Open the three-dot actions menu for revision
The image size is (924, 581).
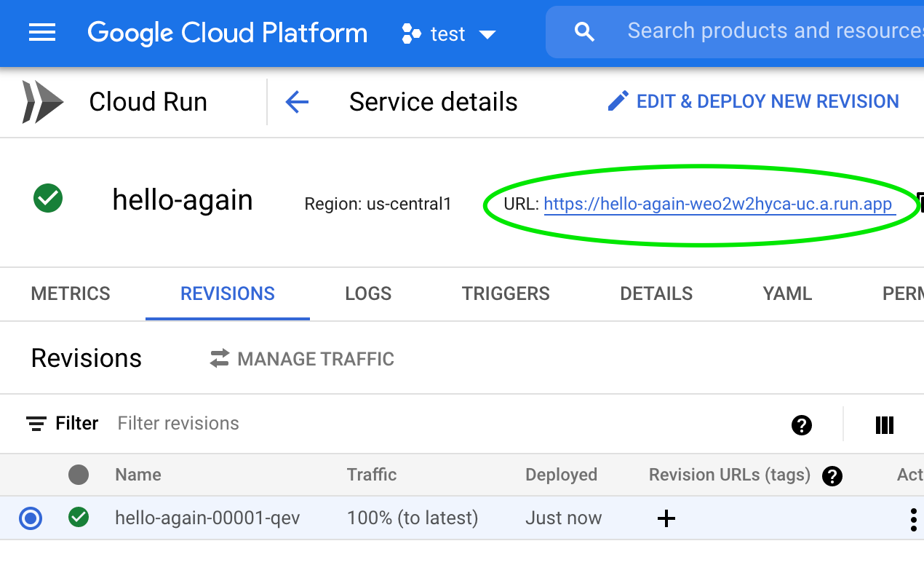[x=913, y=519]
